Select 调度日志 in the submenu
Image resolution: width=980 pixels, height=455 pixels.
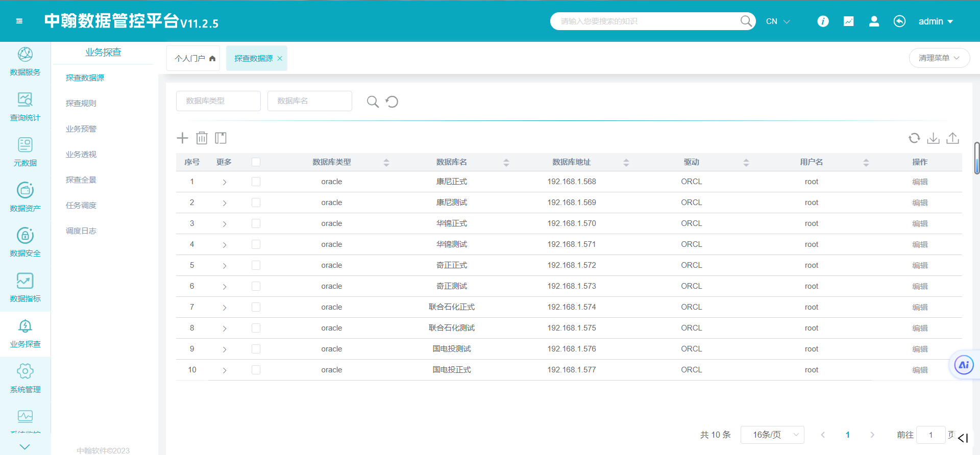coord(81,231)
